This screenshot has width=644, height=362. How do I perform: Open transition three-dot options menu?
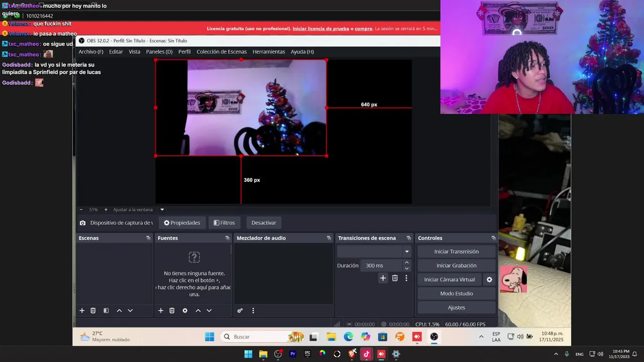pyautogui.click(x=406, y=278)
